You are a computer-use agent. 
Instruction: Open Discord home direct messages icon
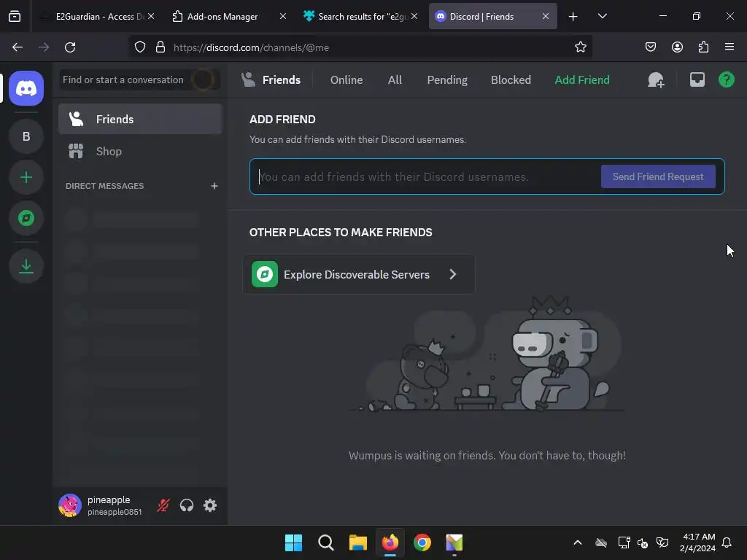coord(26,88)
